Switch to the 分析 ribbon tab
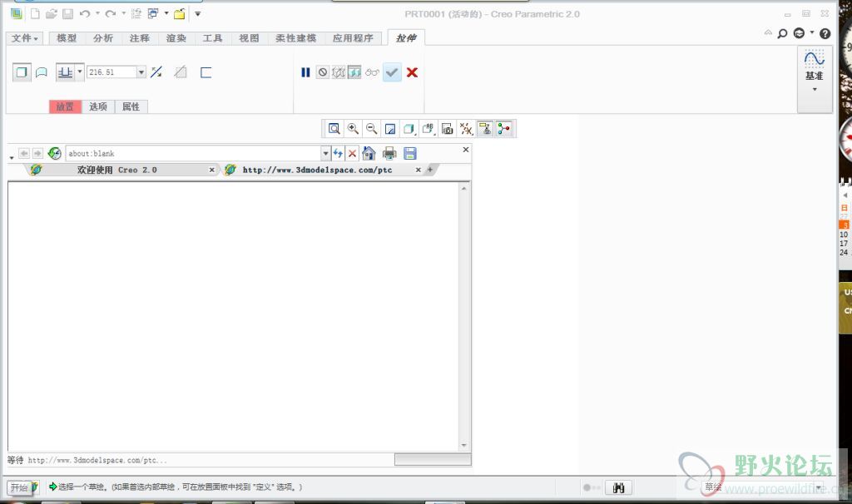 [x=102, y=38]
